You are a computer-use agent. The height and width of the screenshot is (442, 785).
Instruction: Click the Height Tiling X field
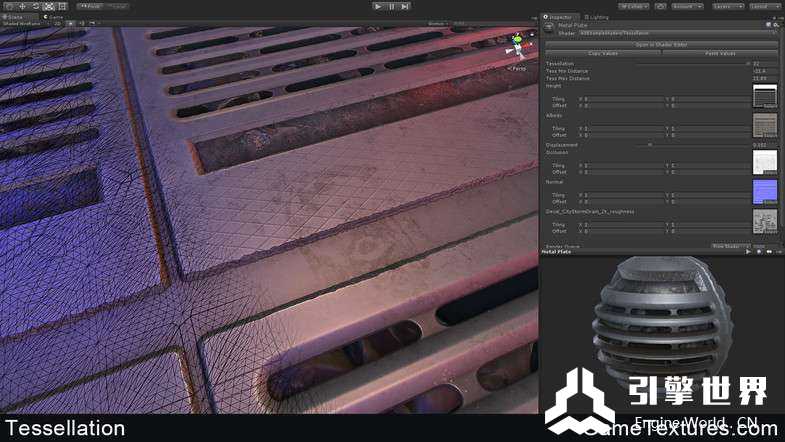623,99
